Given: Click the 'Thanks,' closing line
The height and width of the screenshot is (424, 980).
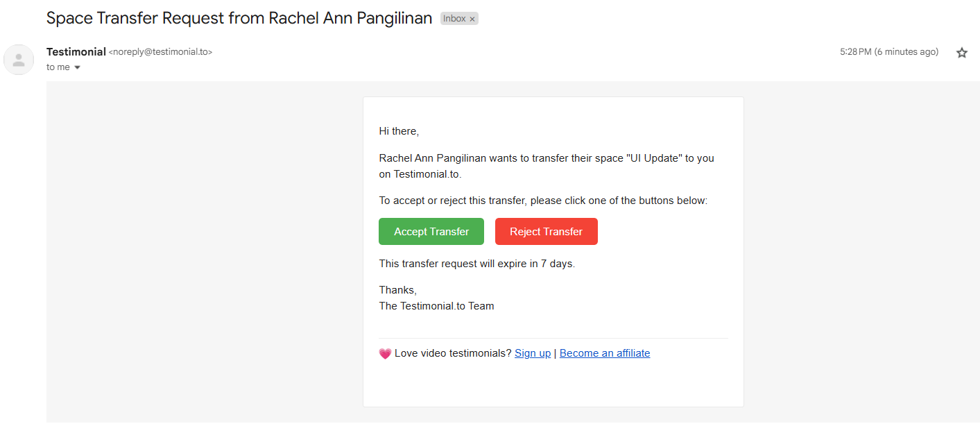Looking at the screenshot, I should (397, 290).
